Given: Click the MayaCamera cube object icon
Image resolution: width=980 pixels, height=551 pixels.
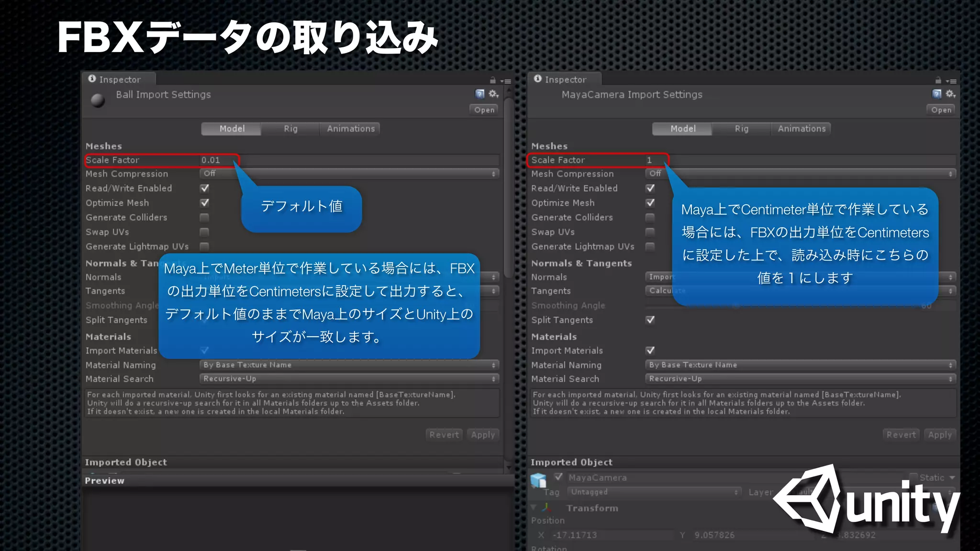Looking at the screenshot, I should [539, 480].
